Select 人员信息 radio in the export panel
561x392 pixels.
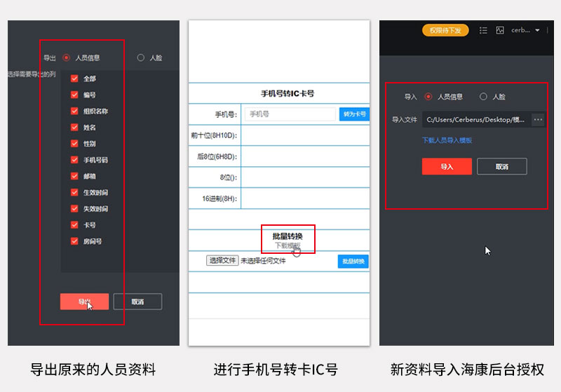67,58
